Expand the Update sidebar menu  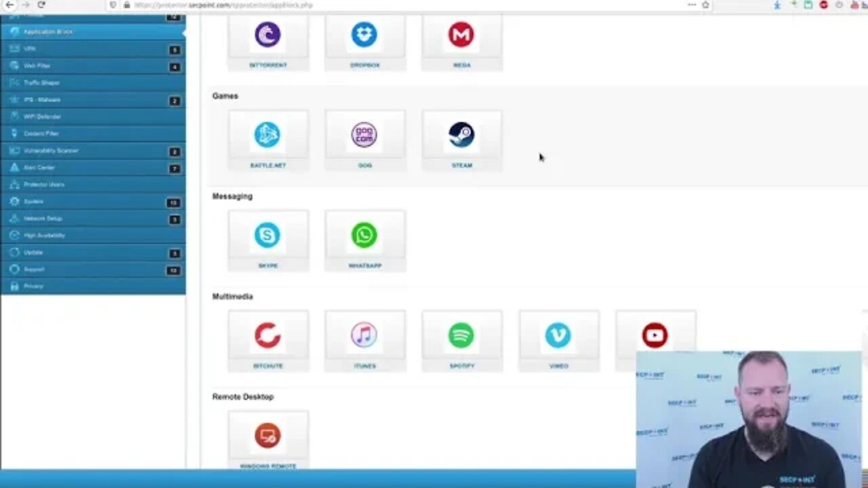point(93,252)
